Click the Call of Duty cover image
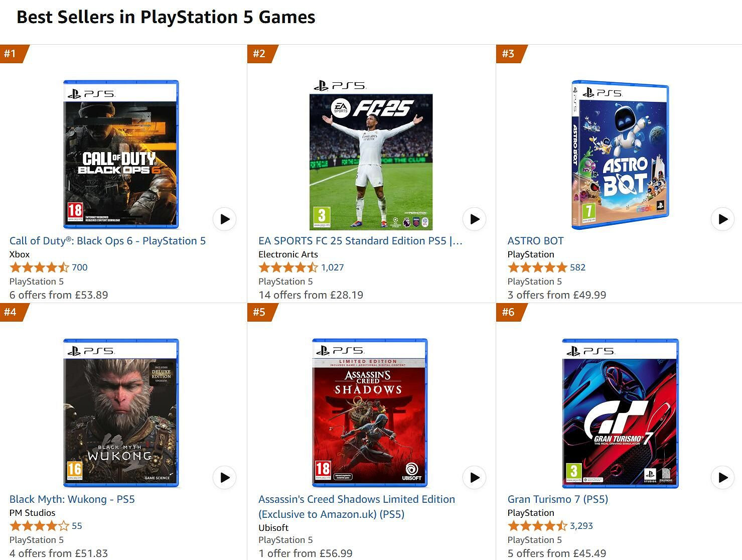Screen dimensions: 742x560 point(120,154)
